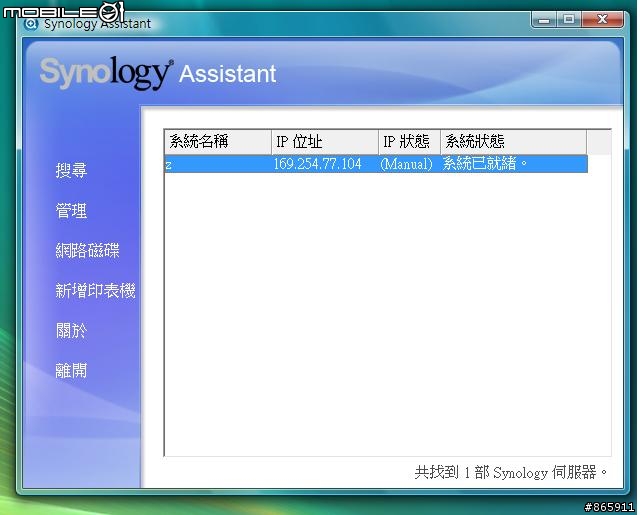Sort by IP 狀態 column header

409,142
